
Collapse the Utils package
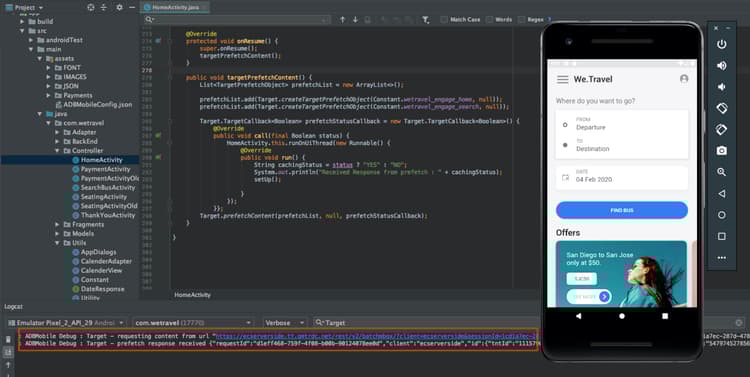pyautogui.click(x=57, y=243)
